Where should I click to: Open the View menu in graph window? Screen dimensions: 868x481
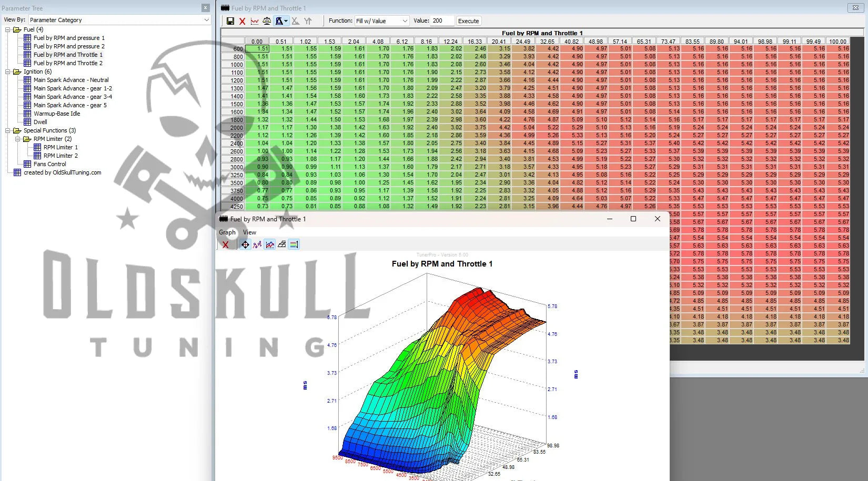(249, 232)
